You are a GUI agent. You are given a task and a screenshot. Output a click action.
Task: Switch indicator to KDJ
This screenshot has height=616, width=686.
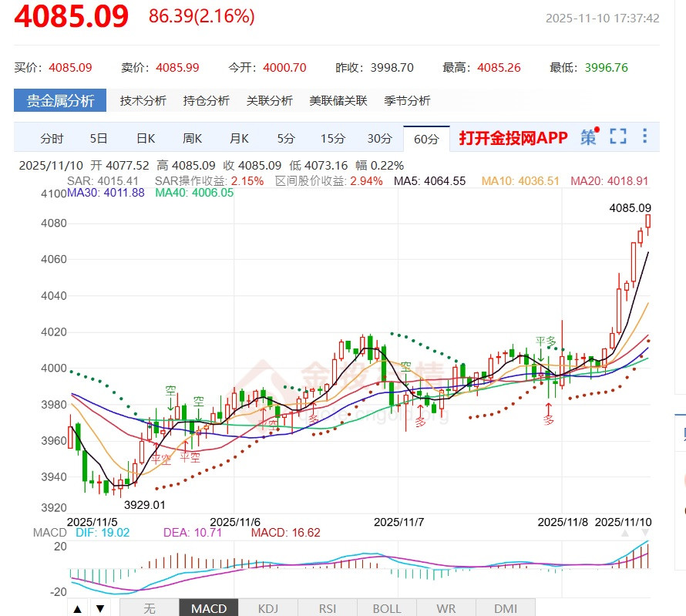pos(267,608)
